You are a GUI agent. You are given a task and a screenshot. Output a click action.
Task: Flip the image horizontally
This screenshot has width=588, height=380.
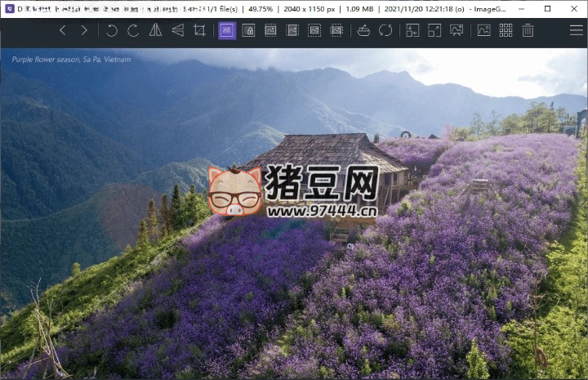click(155, 30)
